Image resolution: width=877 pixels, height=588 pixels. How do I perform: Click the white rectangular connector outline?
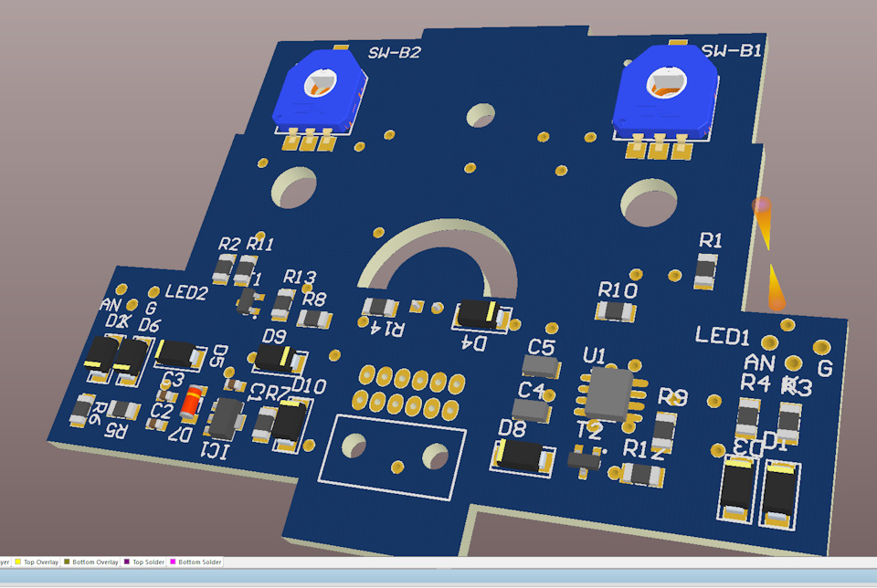coord(392,457)
